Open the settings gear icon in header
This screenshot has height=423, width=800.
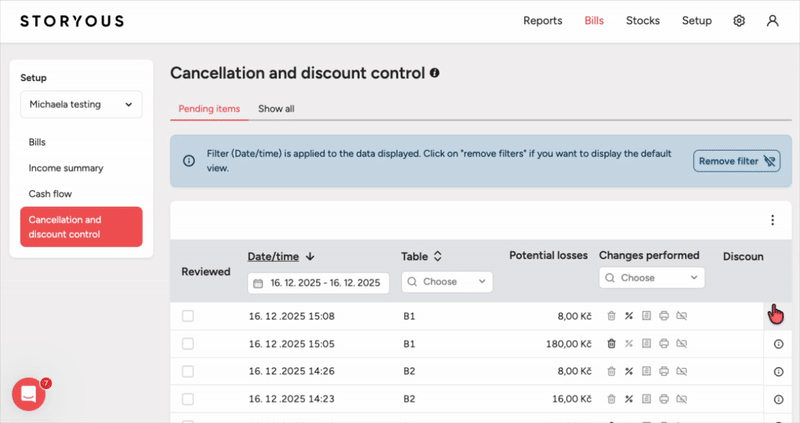(739, 21)
